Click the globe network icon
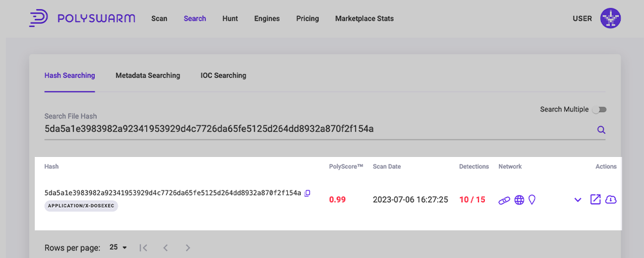The image size is (644, 258). (x=519, y=199)
